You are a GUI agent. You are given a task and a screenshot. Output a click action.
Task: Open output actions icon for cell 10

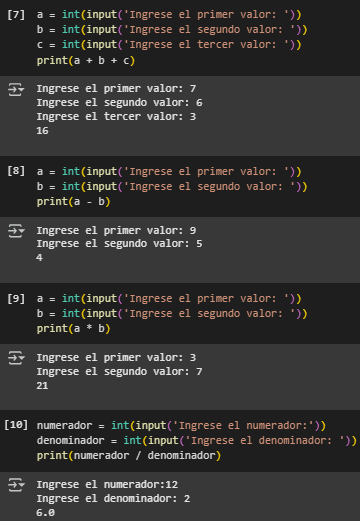click(16, 485)
